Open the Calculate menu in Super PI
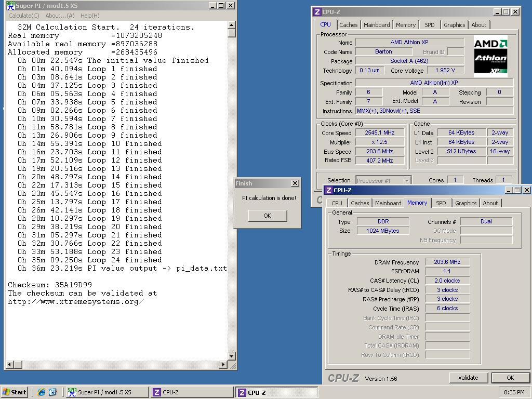 [24, 16]
